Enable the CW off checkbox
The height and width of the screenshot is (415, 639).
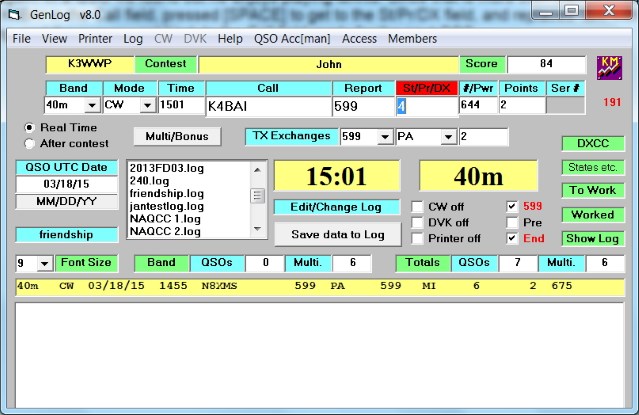coord(419,207)
